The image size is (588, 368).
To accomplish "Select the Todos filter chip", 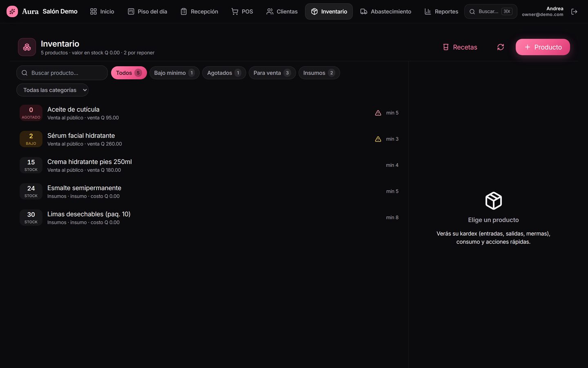I will click(129, 73).
